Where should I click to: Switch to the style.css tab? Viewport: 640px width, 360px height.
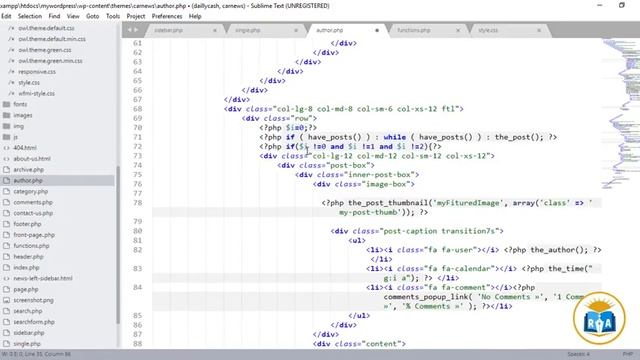(x=488, y=30)
